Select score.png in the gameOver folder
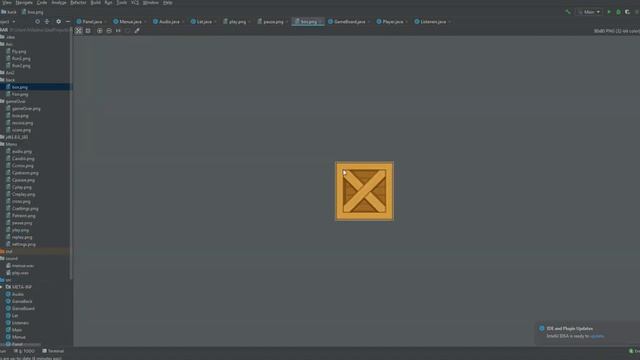This screenshot has height=360, width=640. (x=21, y=130)
